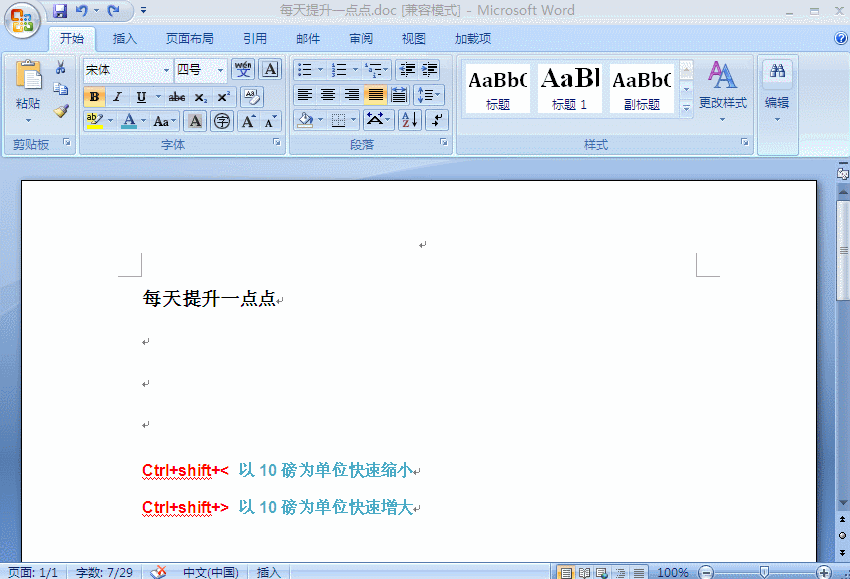Click the Sort icon in Paragraph group
Image resolution: width=850 pixels, height=579 pixels.
tap(410, 119)
